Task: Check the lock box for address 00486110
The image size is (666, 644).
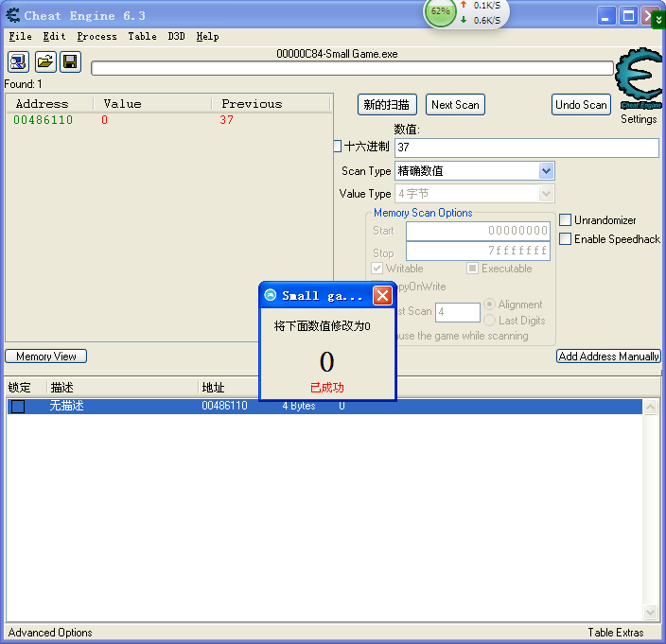Action: [x=18, y=407]
